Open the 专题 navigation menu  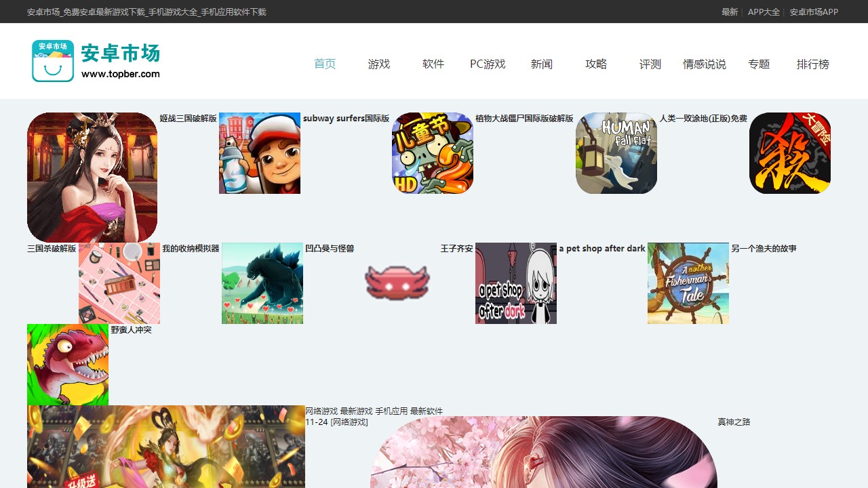point(759,64)
